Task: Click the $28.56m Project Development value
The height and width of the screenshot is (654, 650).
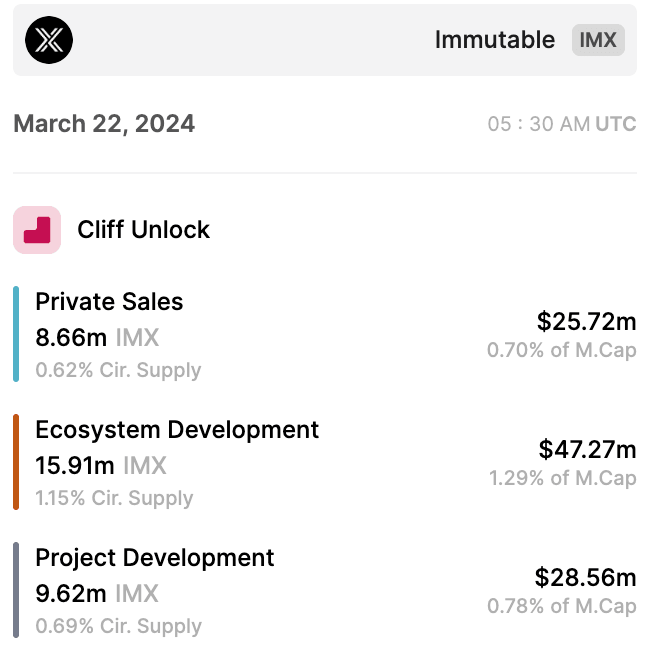Action: 585,577
